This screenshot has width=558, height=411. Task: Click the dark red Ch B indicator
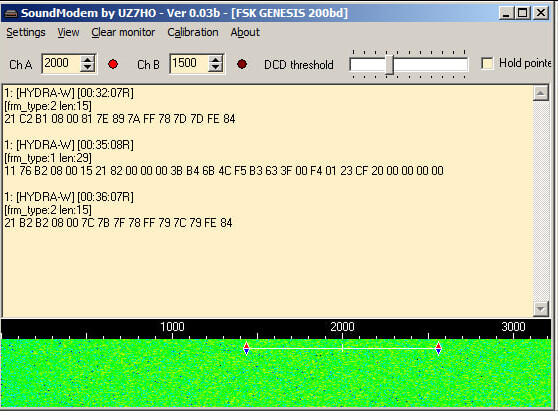(242, 64)
